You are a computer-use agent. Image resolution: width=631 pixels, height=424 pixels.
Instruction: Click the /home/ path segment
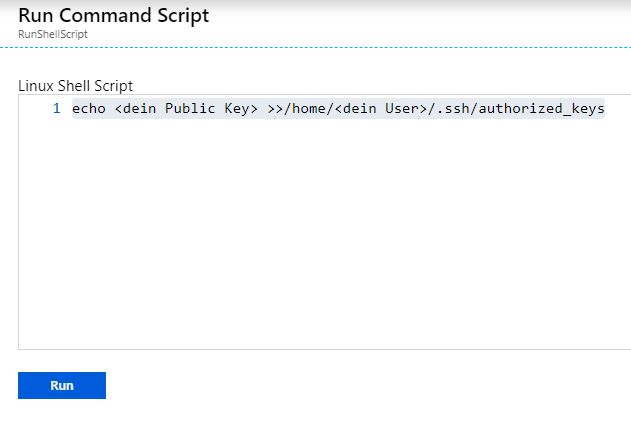click(x=306, y=108)
